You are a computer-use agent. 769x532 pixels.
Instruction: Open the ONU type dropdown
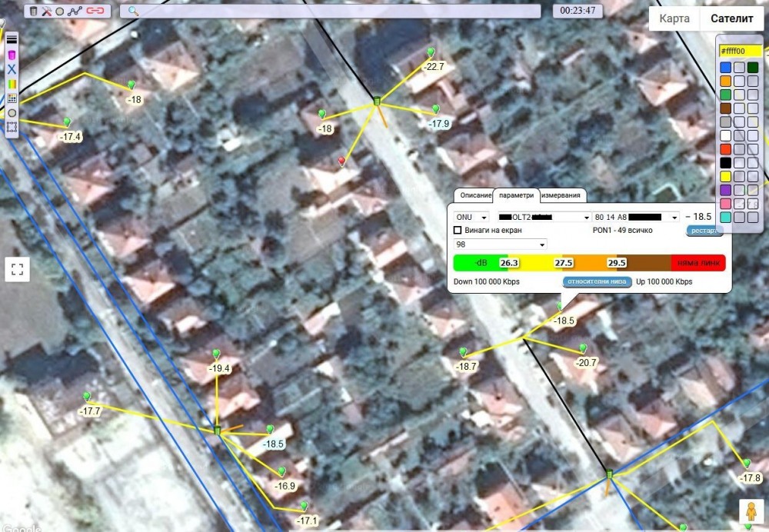[x=471, y=218]
